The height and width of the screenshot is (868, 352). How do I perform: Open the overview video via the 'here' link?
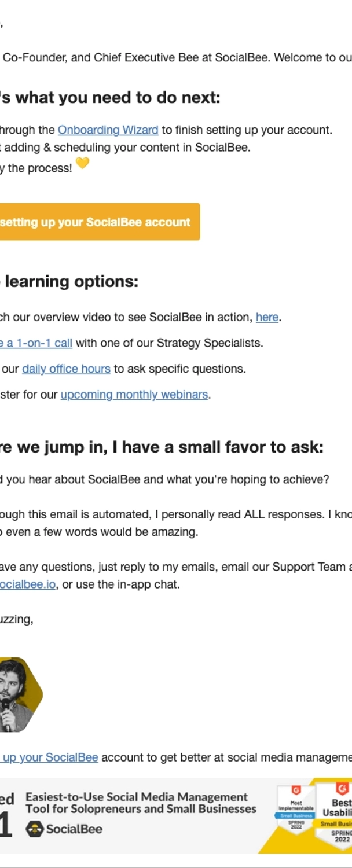coord(266,317)
